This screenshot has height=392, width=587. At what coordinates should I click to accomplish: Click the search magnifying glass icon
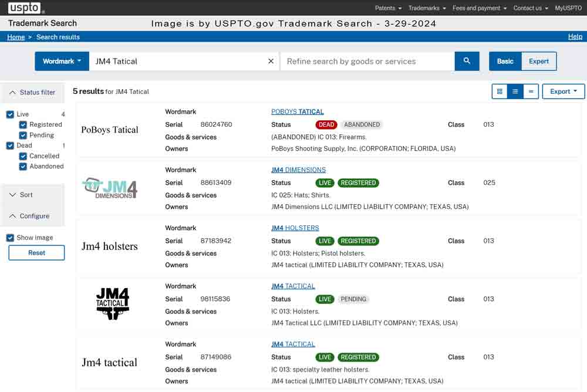467,61
